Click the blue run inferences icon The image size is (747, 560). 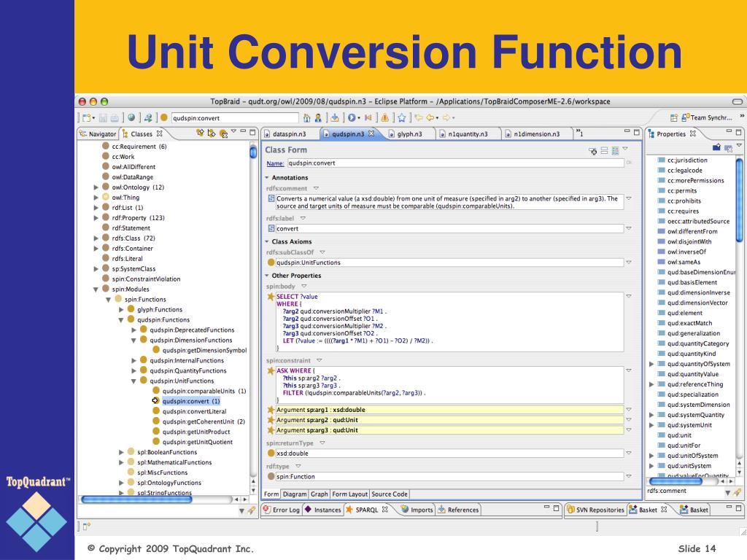point(352,117)
